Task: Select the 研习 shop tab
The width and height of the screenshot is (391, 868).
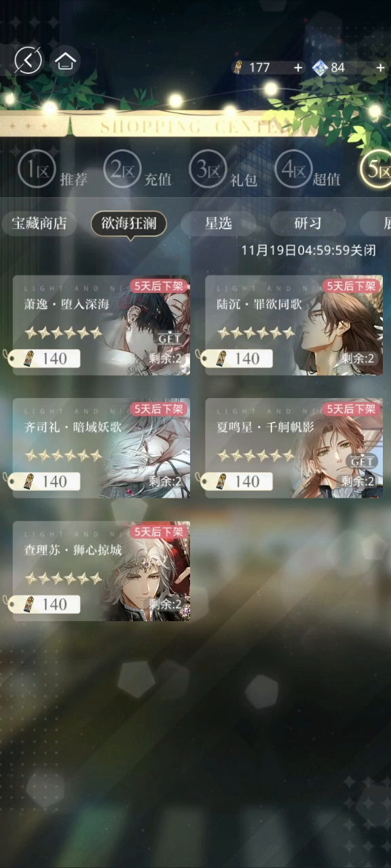Action: (x=308, y=223)
